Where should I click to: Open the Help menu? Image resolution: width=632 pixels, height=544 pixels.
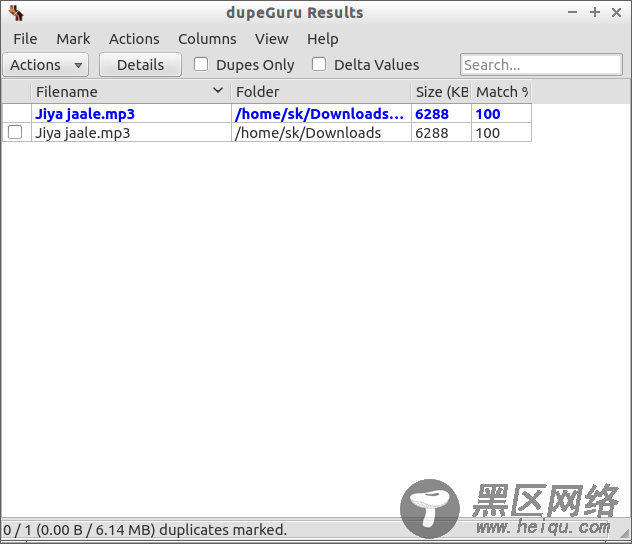pos(322,39)
